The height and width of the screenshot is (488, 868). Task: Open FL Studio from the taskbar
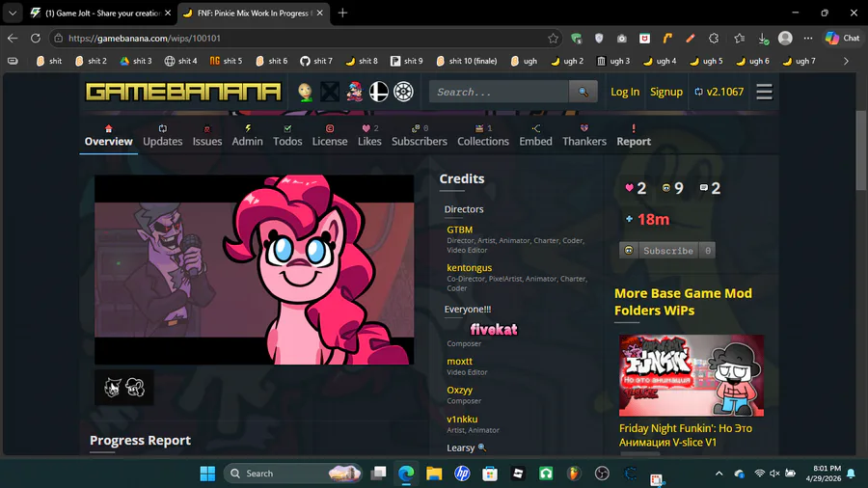tap(574, 474)
